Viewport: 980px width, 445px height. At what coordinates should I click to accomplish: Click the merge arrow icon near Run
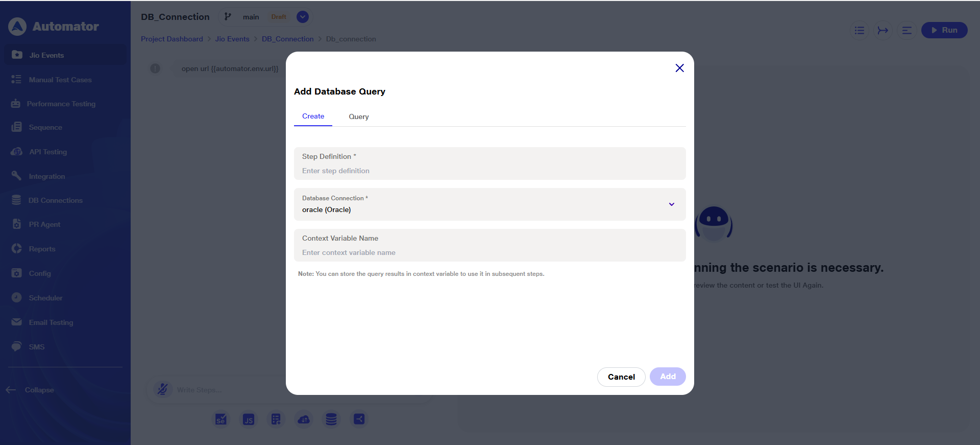883,30
